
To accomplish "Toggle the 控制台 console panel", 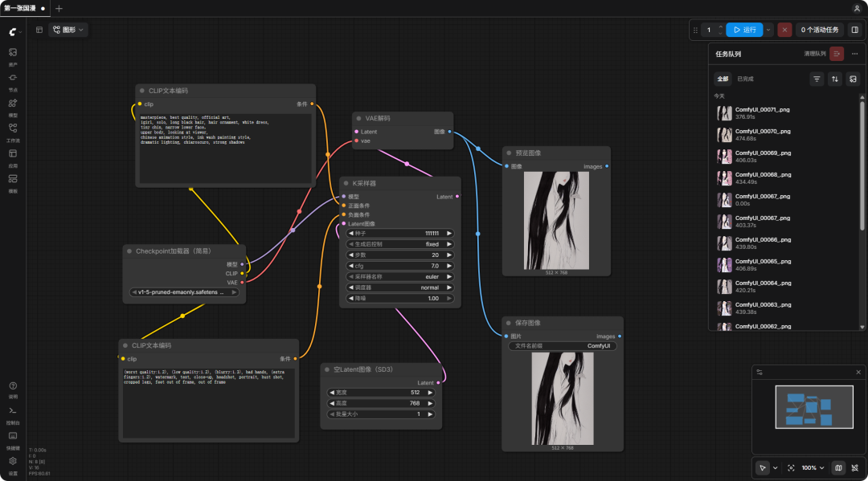I will click(13, 414).
